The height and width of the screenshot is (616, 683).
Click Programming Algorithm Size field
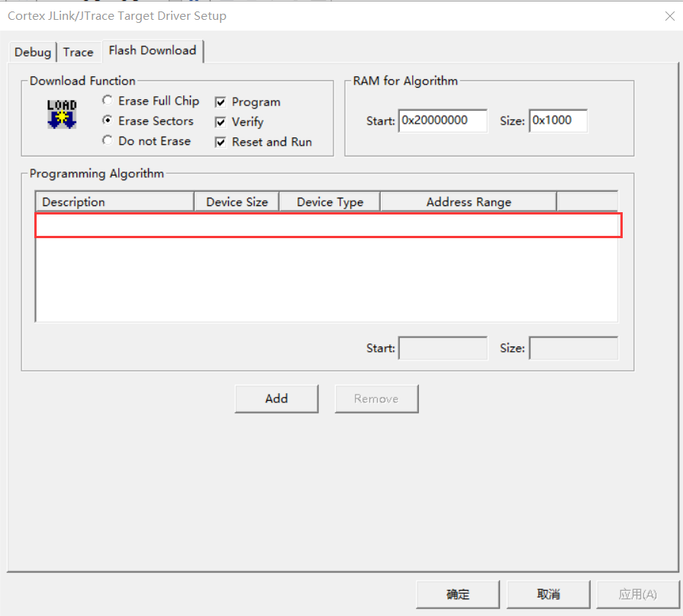(x=574, y=348)
